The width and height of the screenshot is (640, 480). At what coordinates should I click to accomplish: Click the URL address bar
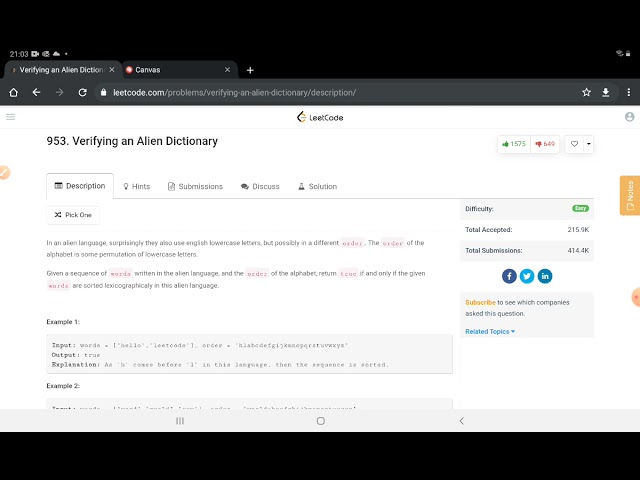pos(335,93)
